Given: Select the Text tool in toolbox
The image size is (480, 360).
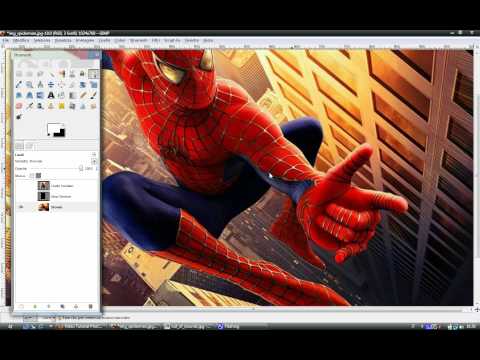Looking at the screenshot, I should click(51, 96).
